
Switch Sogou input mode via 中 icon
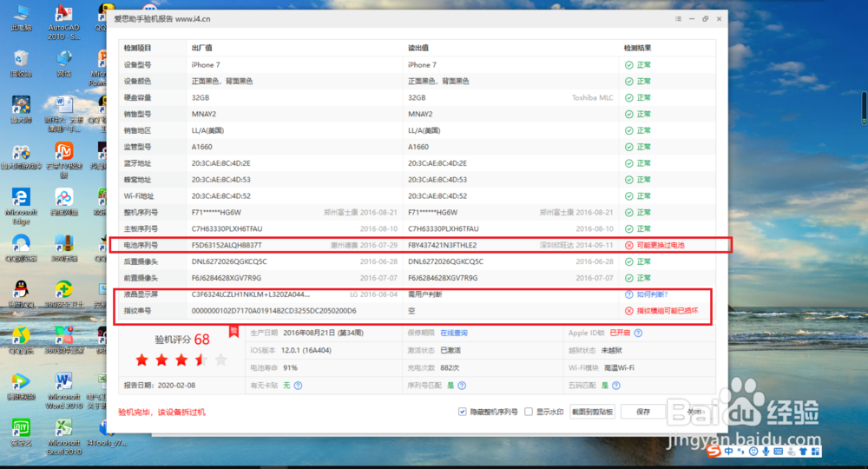click(728, 452)
